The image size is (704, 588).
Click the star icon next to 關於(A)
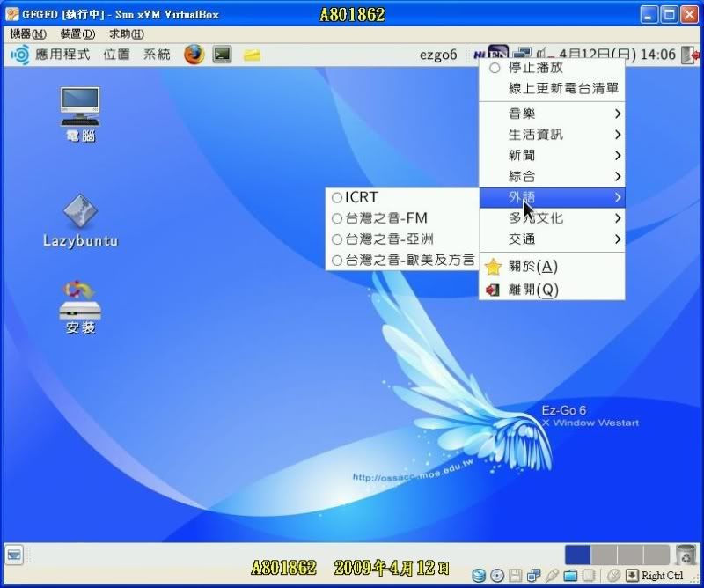point(493,267)
